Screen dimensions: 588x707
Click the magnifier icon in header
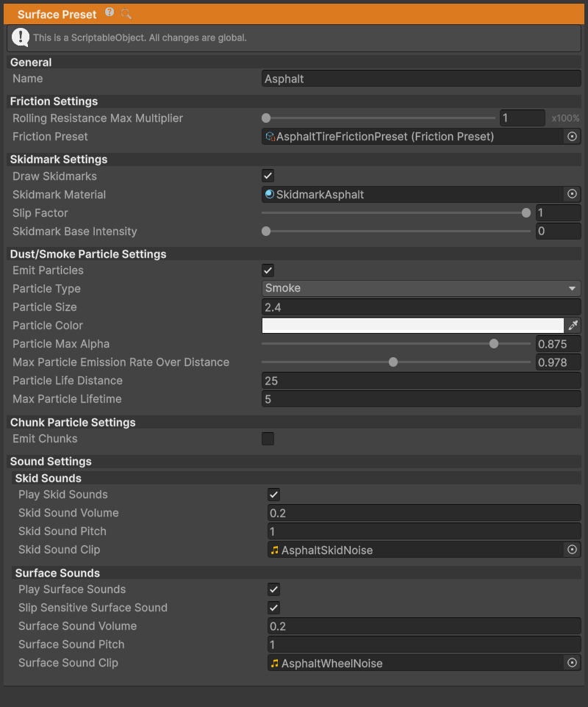coord(126,14)
